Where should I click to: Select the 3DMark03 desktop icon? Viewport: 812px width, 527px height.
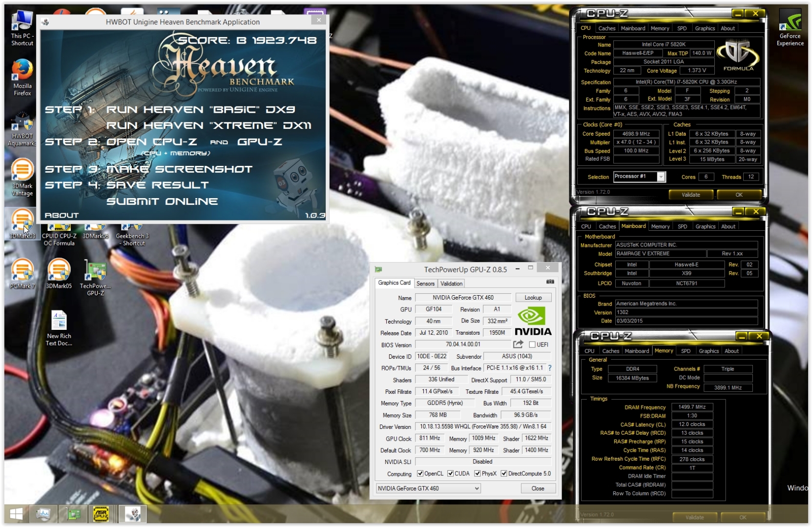tap(22, 224)
